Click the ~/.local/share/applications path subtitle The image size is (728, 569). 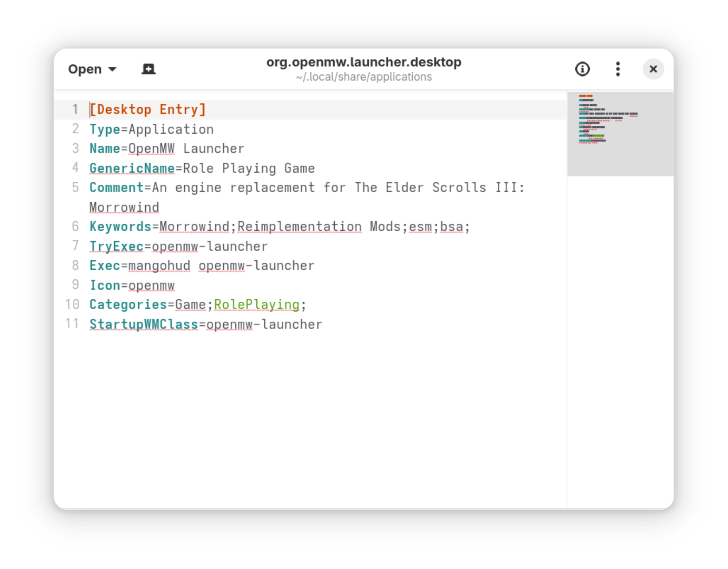364,77
